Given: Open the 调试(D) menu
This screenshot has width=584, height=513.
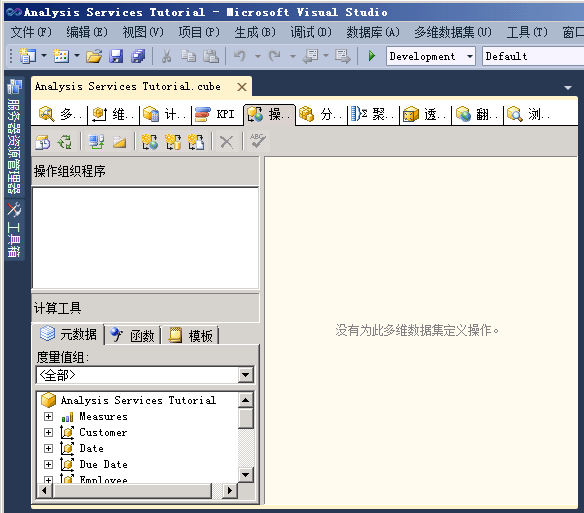Looking at the screenshot, I should click(x=311, y=32).
